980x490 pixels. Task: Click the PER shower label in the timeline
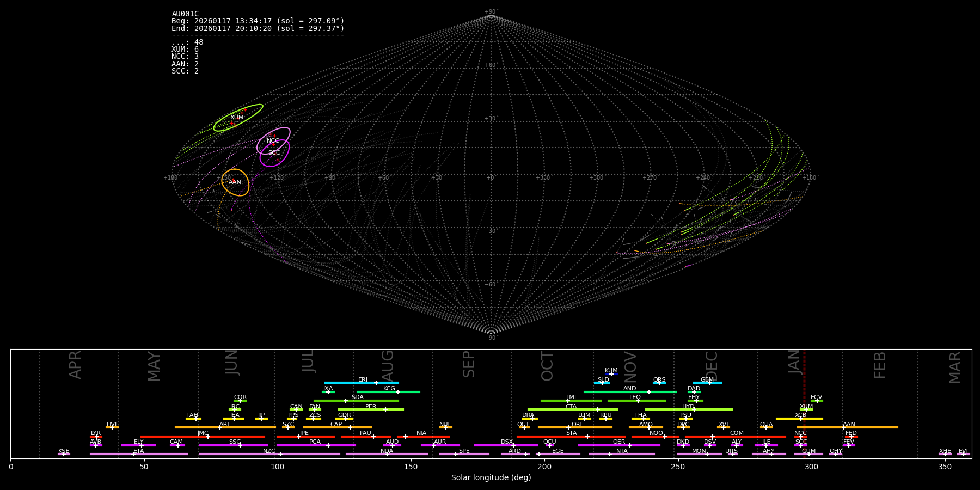click(371, 407)
